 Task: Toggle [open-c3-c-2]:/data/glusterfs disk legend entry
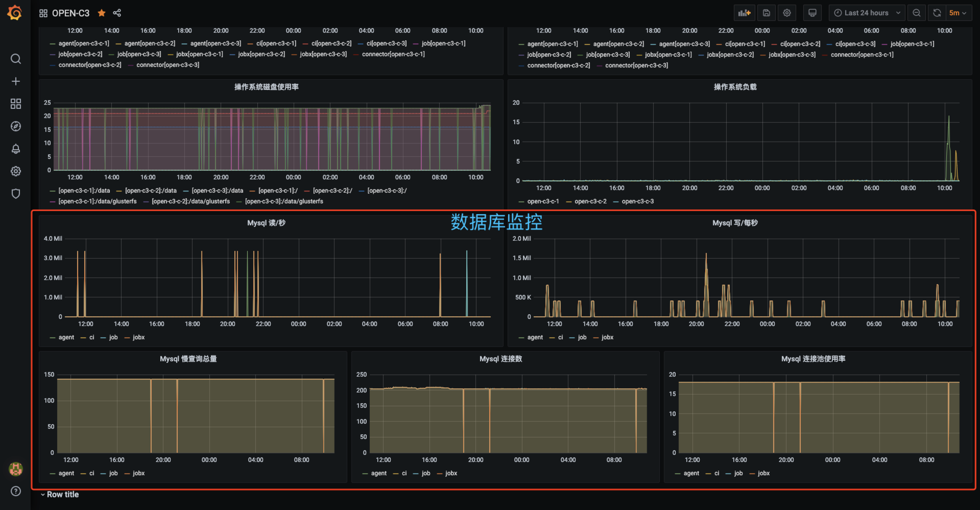click(x=190, y=201)
